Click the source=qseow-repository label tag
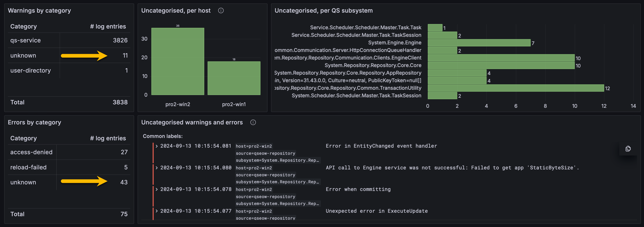Image resolution: width=644 pixels, height=227 pixels. pos(265,153)
